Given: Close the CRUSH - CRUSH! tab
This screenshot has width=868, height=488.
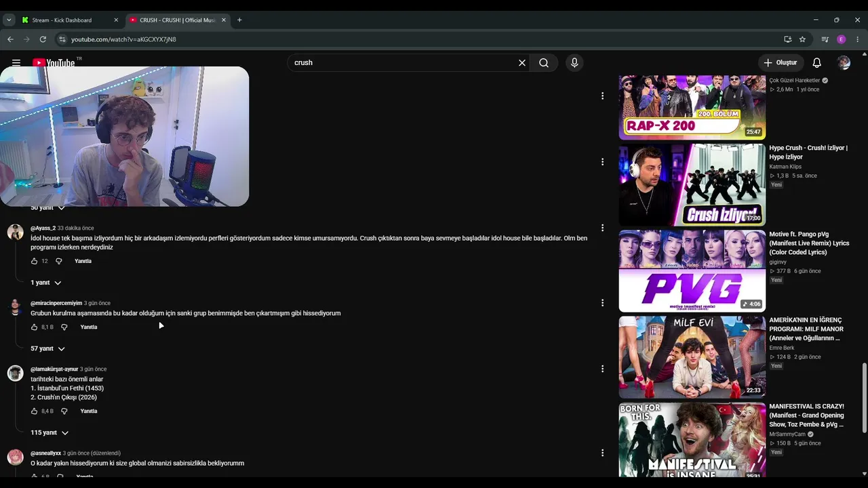Looking at the screenshot, I should [224, 20].
